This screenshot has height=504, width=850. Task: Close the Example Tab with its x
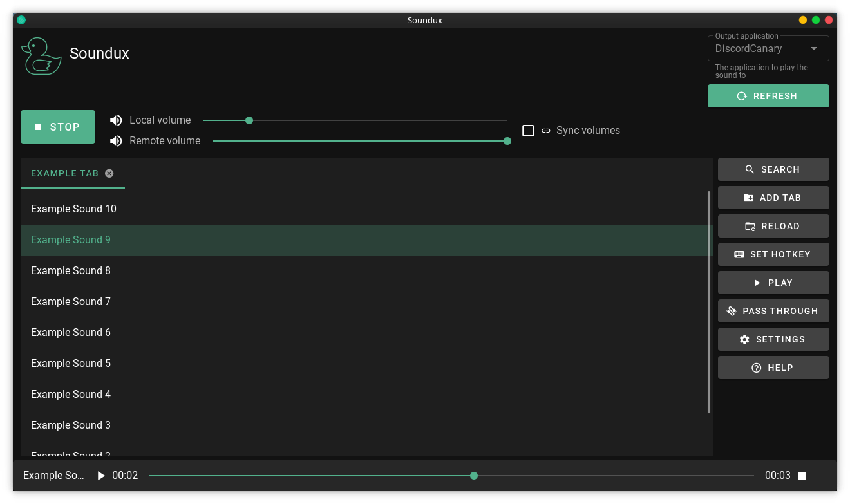(x=109, y=173)
